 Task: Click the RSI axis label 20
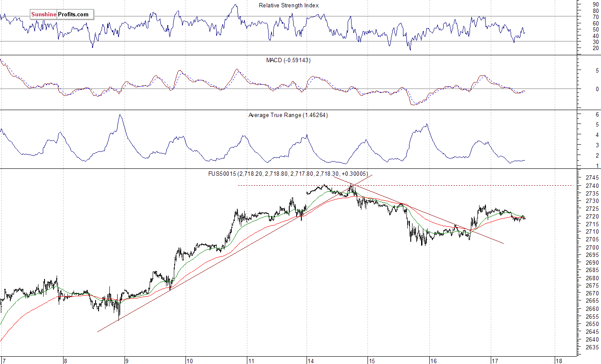(x=595, y=48)
